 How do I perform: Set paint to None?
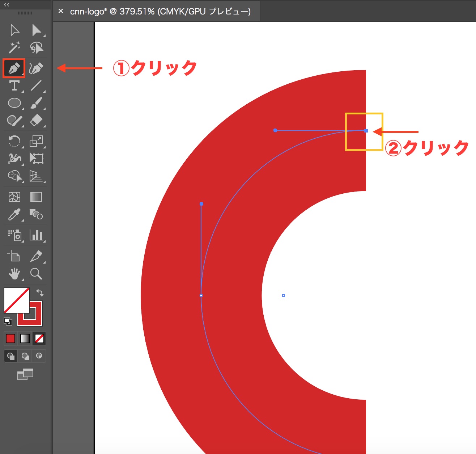coord(39,339)
